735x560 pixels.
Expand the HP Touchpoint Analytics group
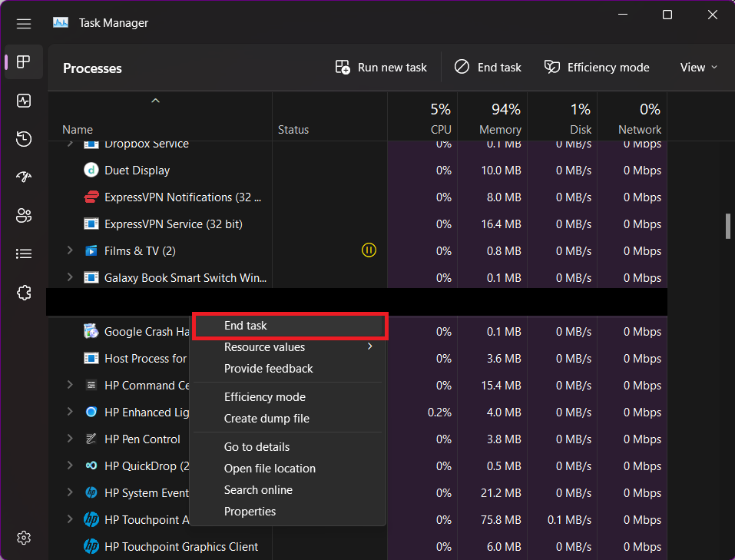point(70,519)
